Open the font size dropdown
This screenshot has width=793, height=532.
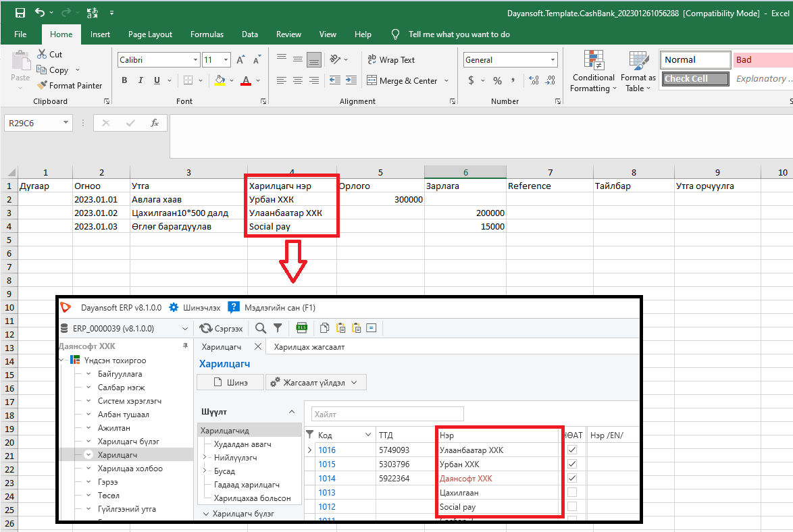(226, 59)
